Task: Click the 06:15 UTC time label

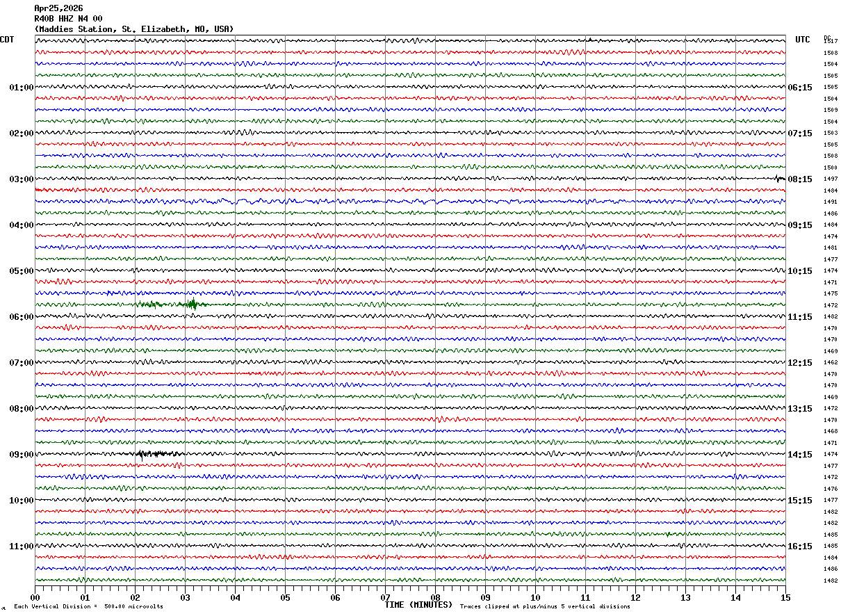Action: click(800, 88)
